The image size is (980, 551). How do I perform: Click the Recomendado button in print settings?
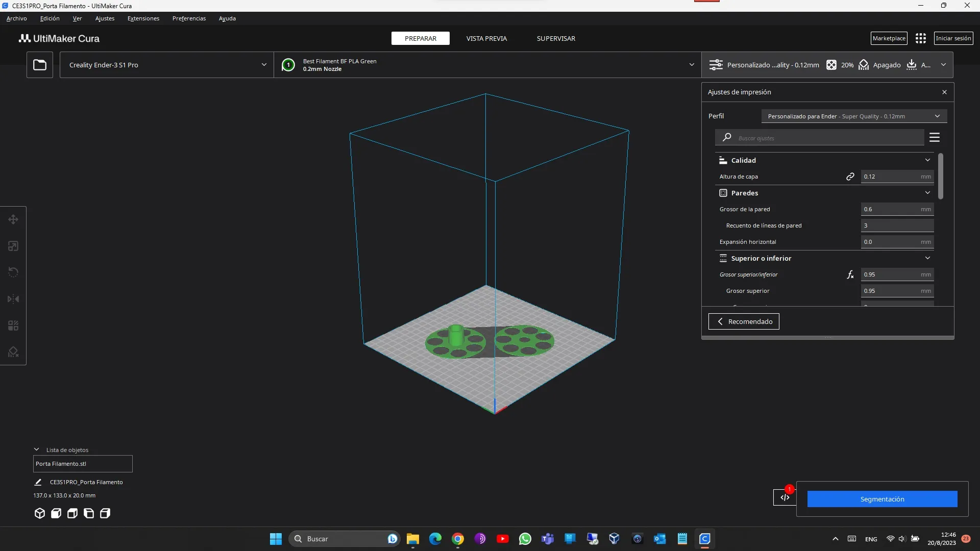click(744, 321)
